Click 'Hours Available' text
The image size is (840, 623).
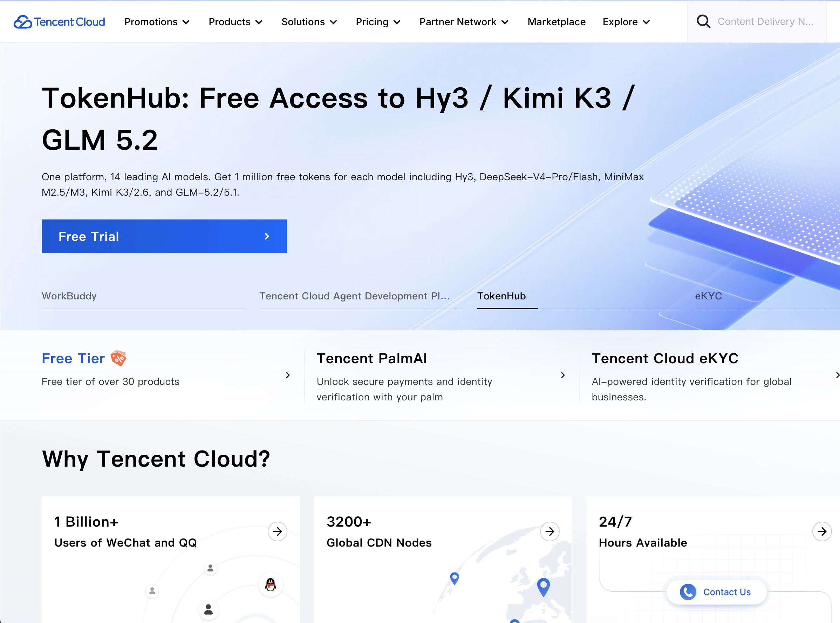643,542
